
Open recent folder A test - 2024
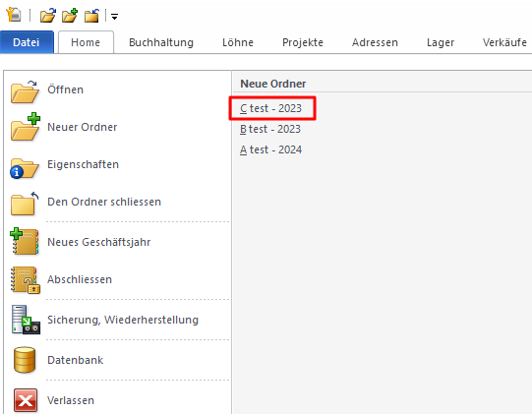[270, 149]
